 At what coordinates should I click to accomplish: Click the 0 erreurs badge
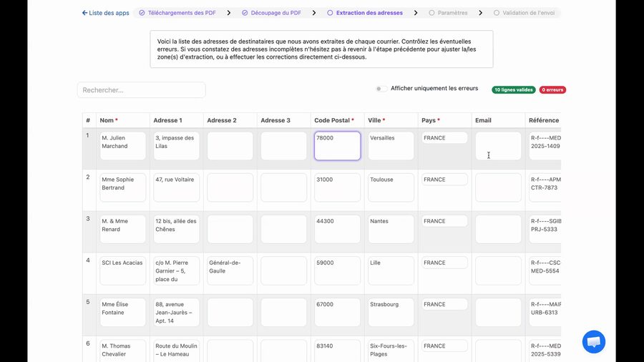pyautogui.click(x=552, y=89)
